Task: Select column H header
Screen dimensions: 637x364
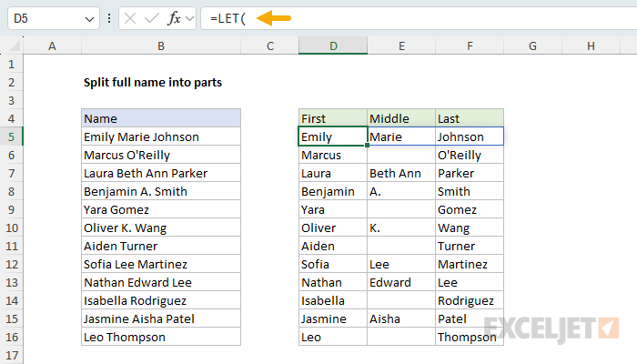Action: click(x=591, y=45)
